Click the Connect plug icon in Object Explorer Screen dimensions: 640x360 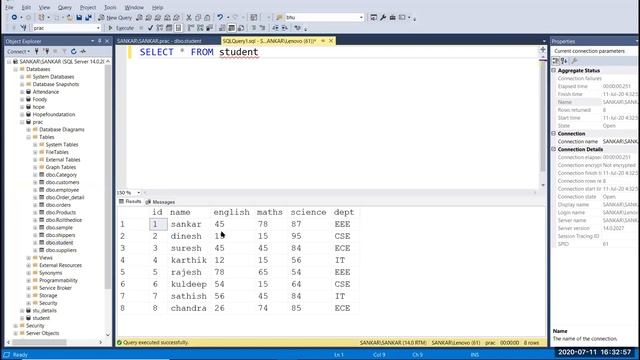[x=37, y=51]
